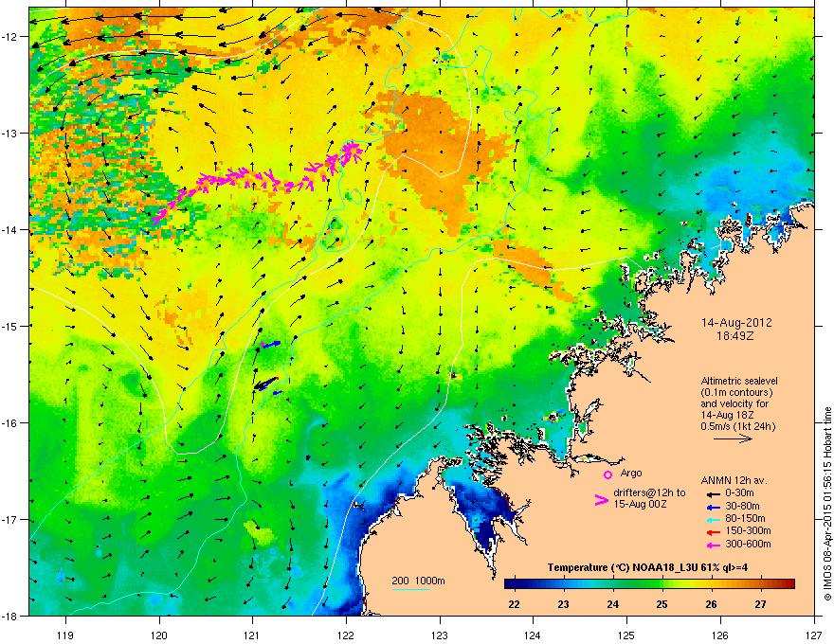Select the '150-300m' depth label
This screenshot has width=834, height=644.
(x=748, y=530)
